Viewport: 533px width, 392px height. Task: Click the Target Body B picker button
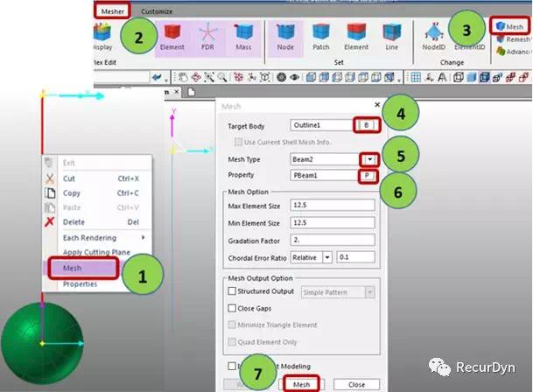pos(367,125)
